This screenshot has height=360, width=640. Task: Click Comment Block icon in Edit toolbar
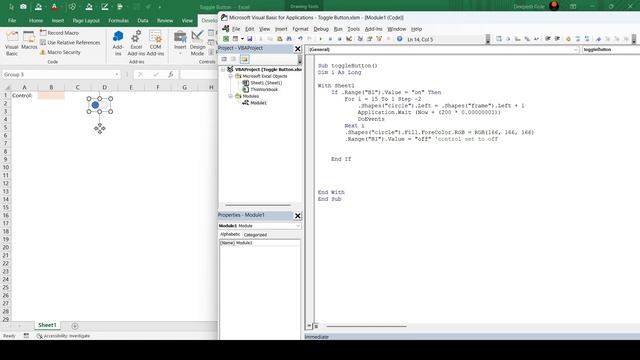[578, 39]
